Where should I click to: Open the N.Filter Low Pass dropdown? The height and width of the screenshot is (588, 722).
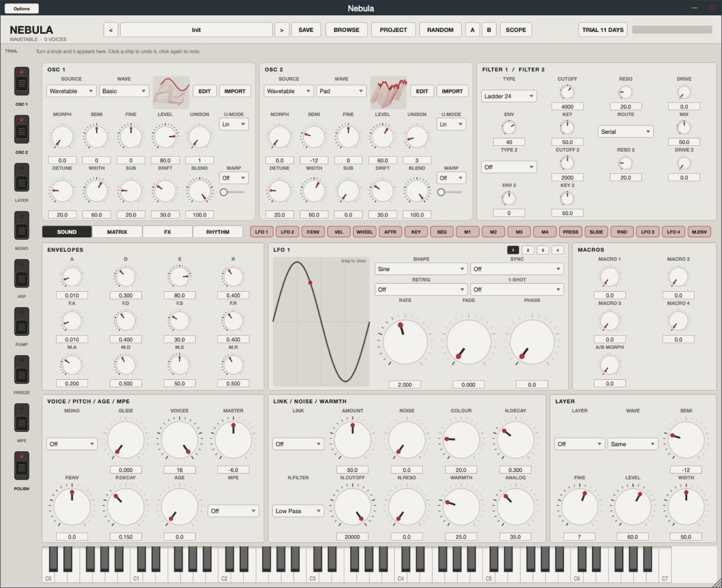tap(298, 511)
